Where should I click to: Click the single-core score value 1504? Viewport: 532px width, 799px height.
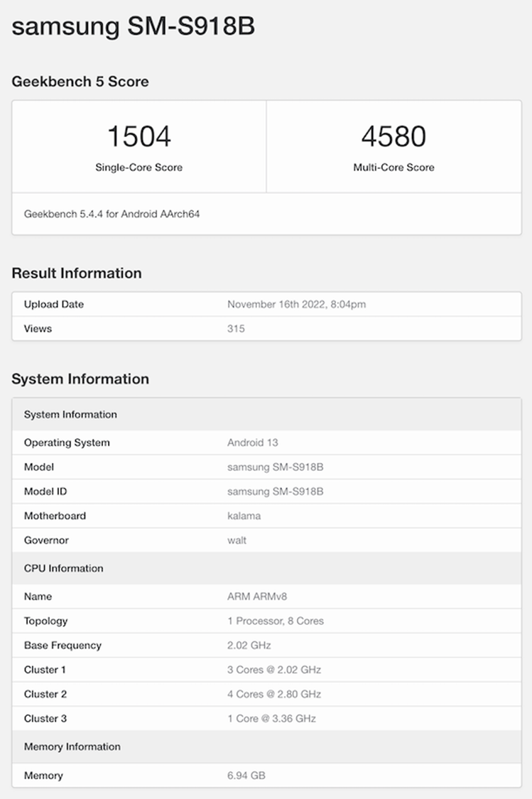point(139,136)
